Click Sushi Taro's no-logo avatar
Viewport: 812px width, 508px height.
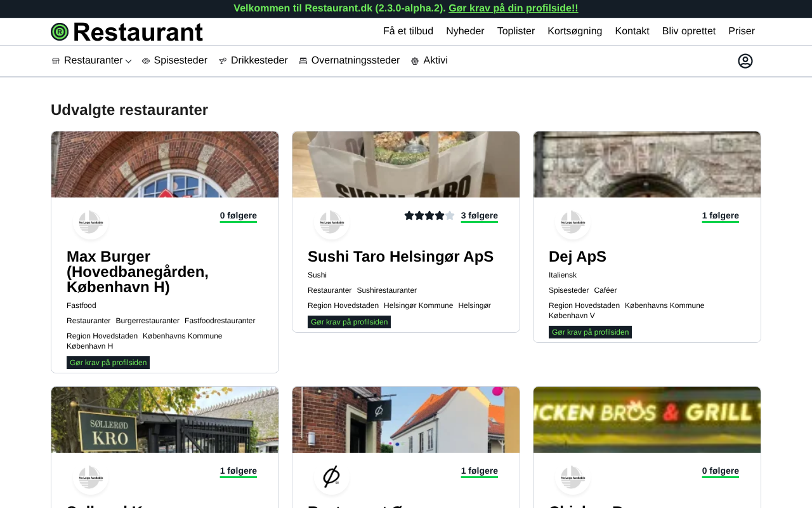[x=332, y=222]
